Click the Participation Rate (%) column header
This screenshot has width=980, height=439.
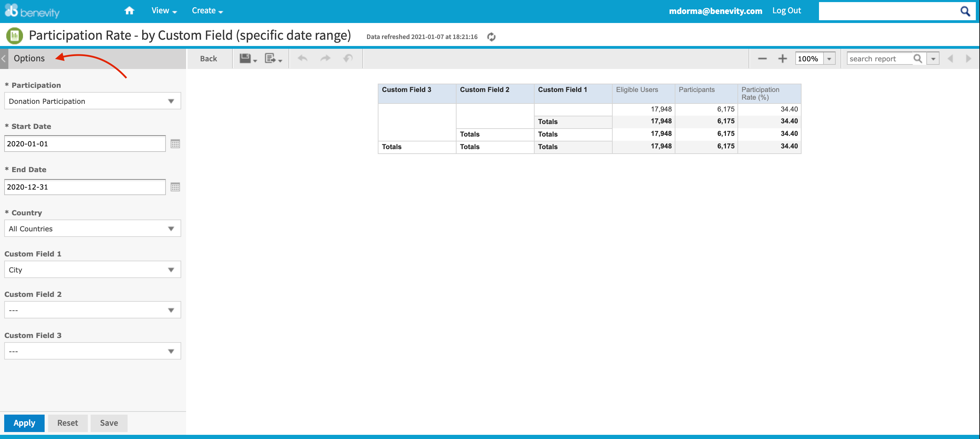coord(769,94)
